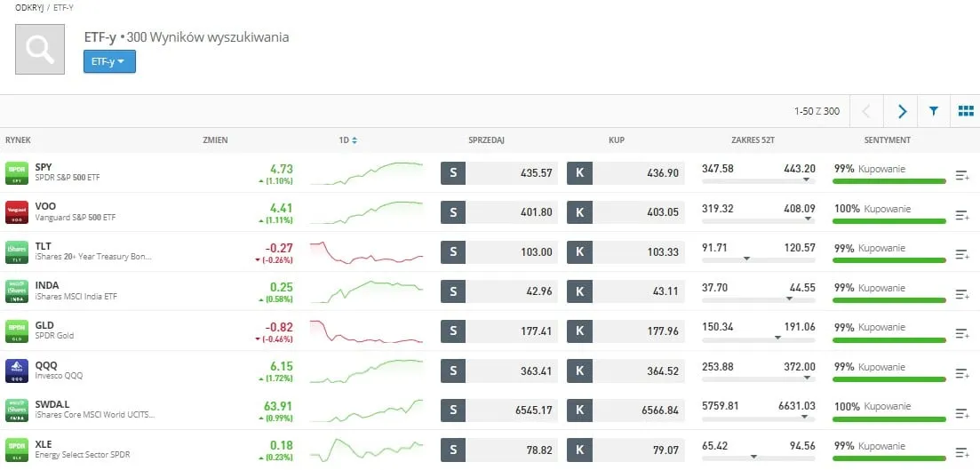Sell QQQ at 363.41

[x=499, y=370]
